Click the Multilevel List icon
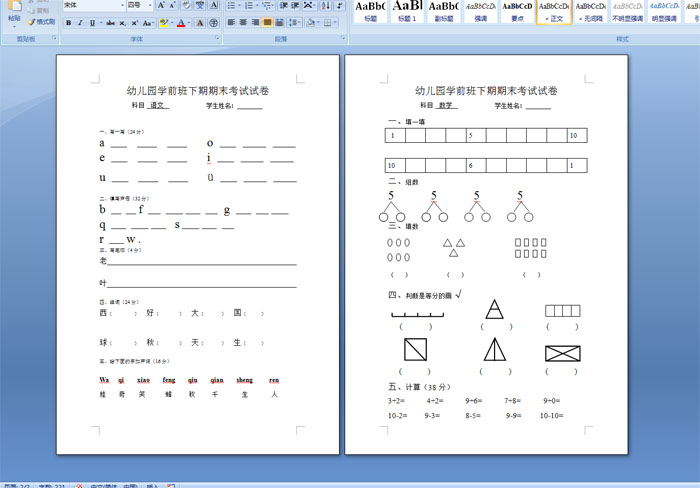Viewport: 700px width, 488px height. pyautogui.click(x=268, y=5)
